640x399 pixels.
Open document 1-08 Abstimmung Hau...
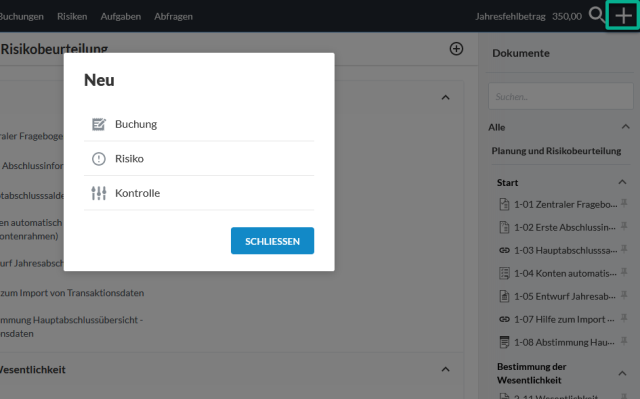pos(564,342)
